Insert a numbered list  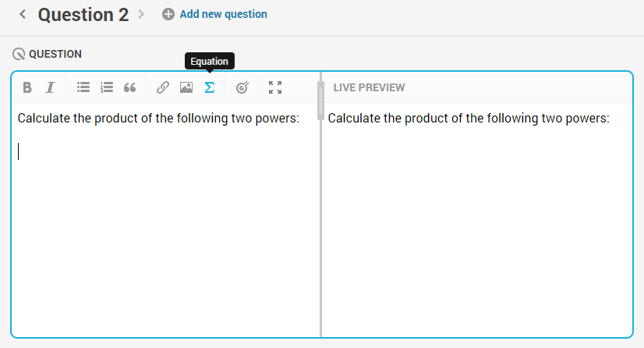coord(106,87)
